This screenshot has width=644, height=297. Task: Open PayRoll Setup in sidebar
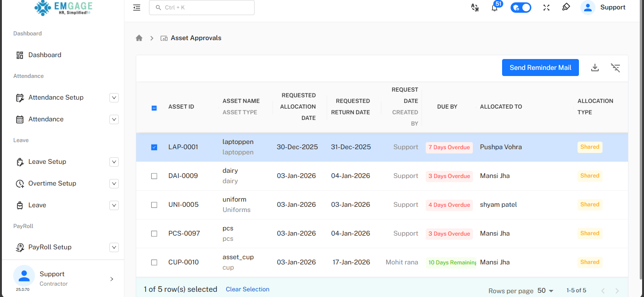coord(50,247)
